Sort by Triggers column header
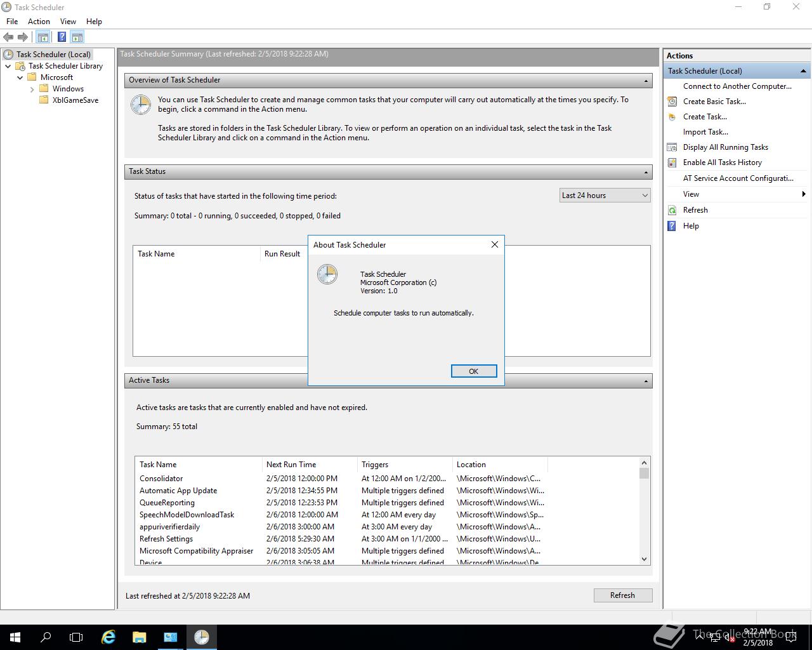 [x=405, y=465]
